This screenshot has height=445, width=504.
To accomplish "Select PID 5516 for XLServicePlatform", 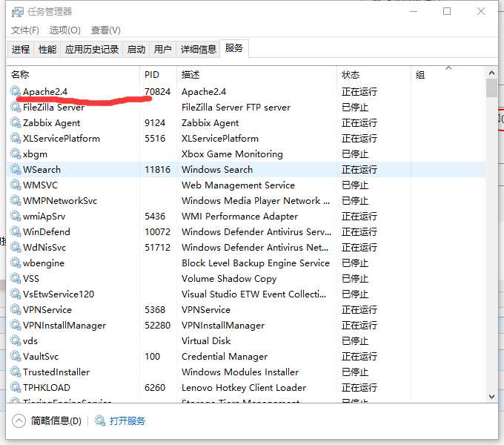I will (x=155, y=138).
